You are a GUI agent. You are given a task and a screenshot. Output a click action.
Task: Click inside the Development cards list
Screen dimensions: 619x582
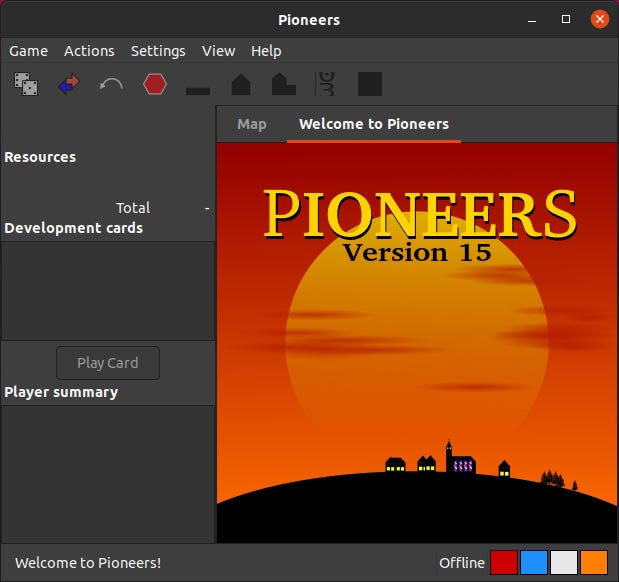tap(107, 290)
